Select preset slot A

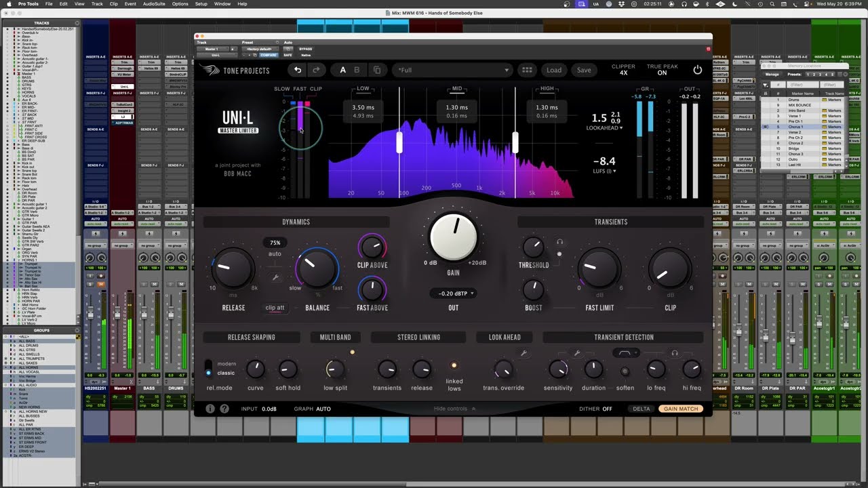tap(342, 70)
